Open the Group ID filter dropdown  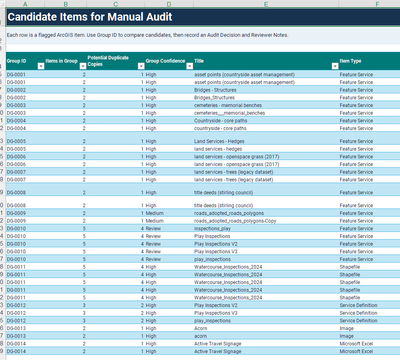(x=41, y=66)
